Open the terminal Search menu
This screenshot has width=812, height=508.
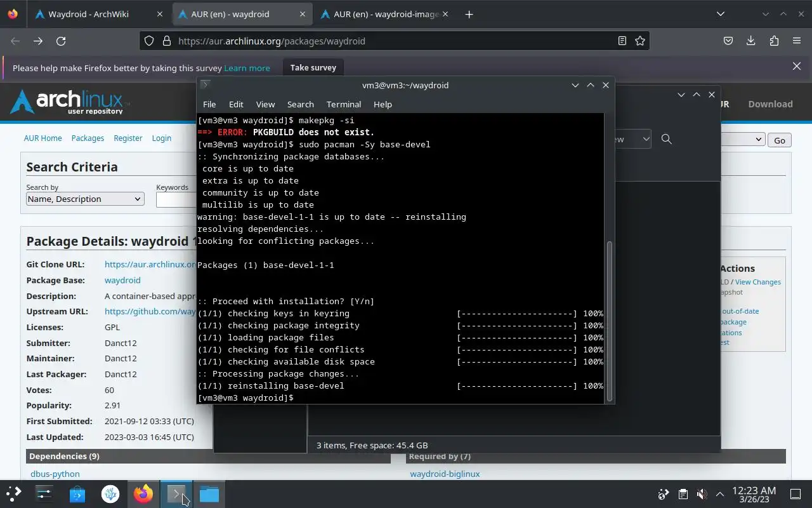coord(301,104)
